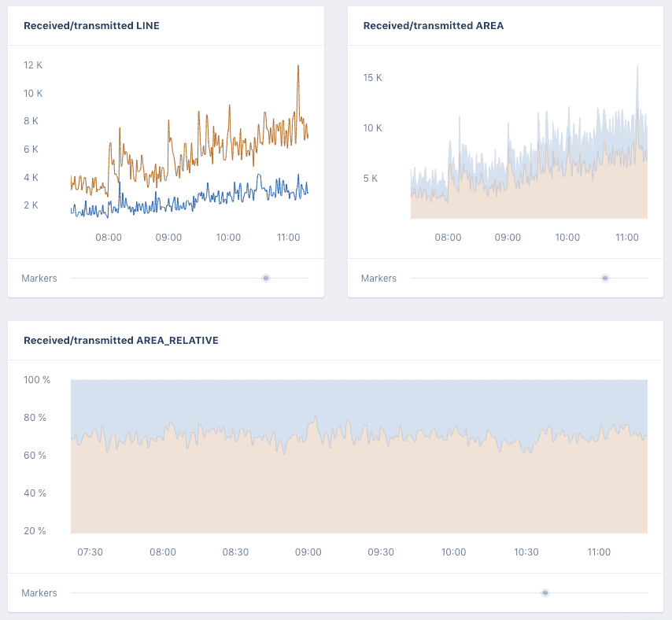Click the 'Markers' label under AREA chart
Image resolution: width=672 pixels, height=620 pixels.
coord(378,279)
